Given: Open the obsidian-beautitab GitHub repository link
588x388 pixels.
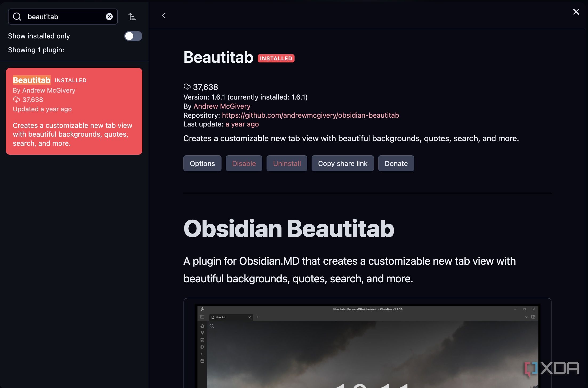Looking at the screenshot, I should click(x=311, y=115).
